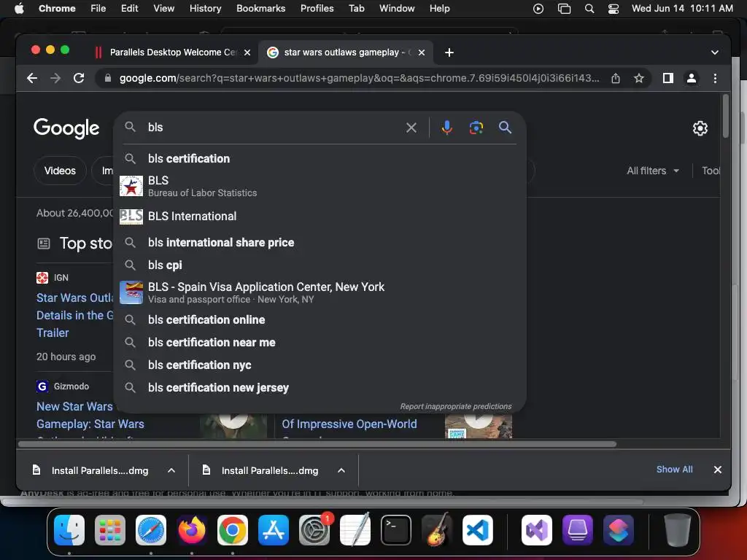Choose bls certification online suggestion
The height and width of the screenshot is (560, 747).
pyautogui.click(x=320, y=320)
